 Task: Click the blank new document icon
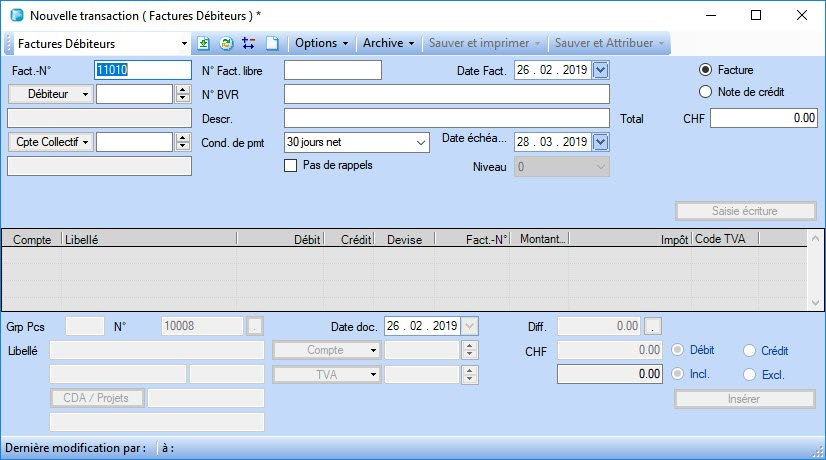click(x=271, y=44)
